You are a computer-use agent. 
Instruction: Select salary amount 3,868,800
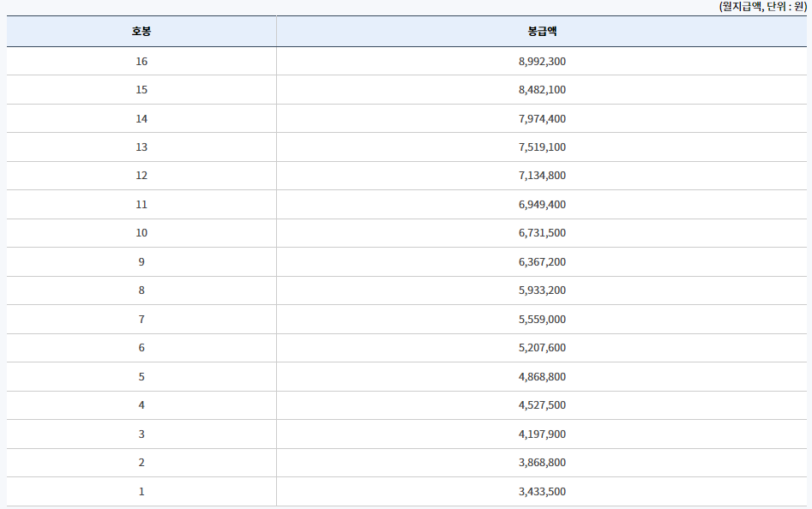point(542,463)
